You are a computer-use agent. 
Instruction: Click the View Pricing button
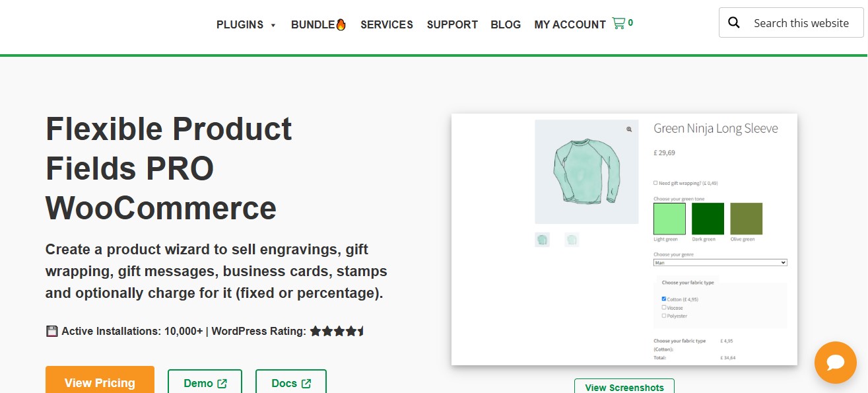[100, 382]
